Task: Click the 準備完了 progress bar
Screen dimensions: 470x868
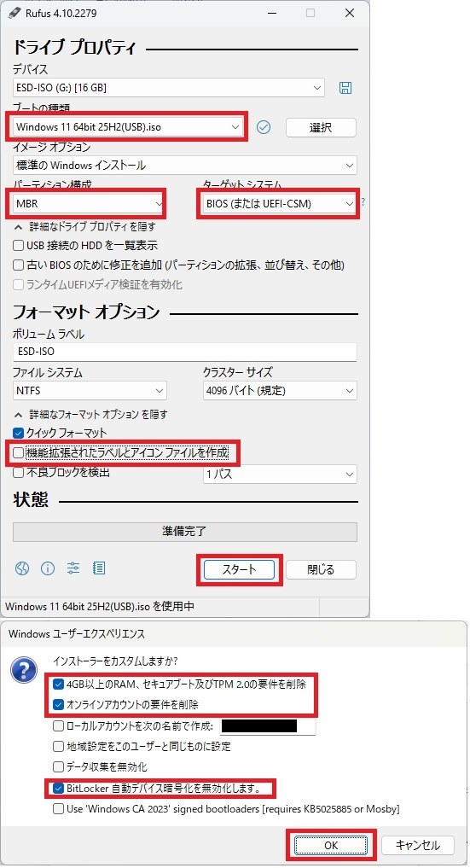Action: [x=185, y=532]
